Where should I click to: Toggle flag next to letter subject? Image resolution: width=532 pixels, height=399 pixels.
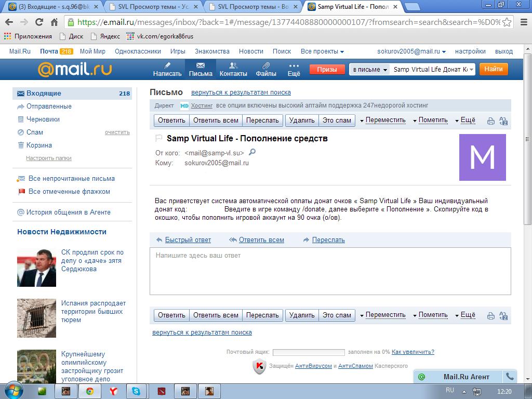[x=158, y=138]
